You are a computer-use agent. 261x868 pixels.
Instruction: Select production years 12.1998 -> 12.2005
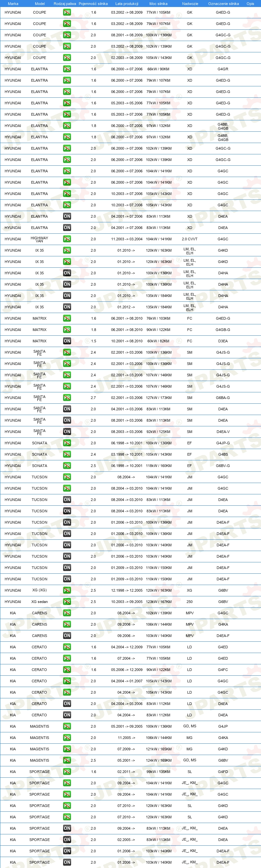tap(127, 590)
